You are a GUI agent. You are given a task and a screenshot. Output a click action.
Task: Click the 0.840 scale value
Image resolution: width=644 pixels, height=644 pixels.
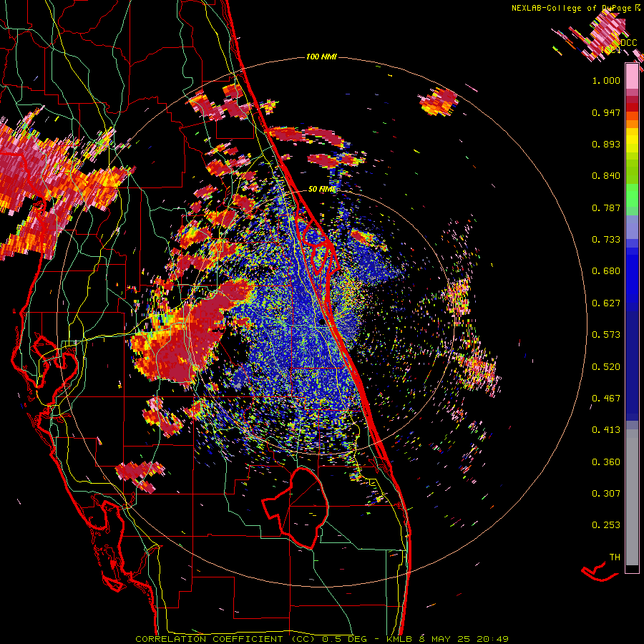[606, 176]
